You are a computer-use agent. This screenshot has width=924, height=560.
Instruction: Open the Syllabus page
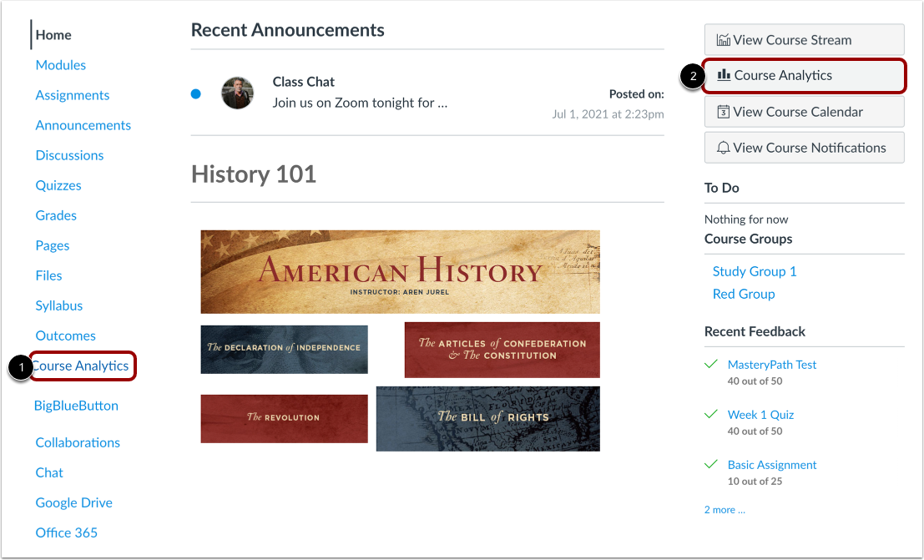point(58,305)
